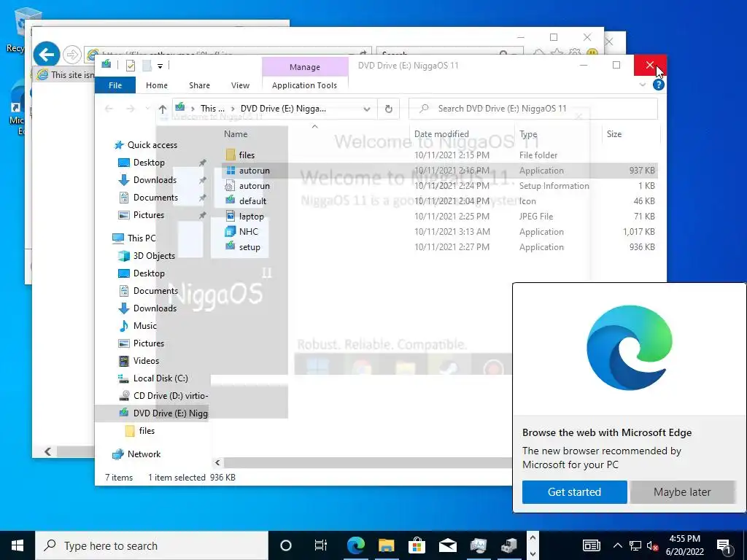Screen dimensions: 747x560
Task: Click the Properties icon in quick access toolbar
Action: coord(130,66)
